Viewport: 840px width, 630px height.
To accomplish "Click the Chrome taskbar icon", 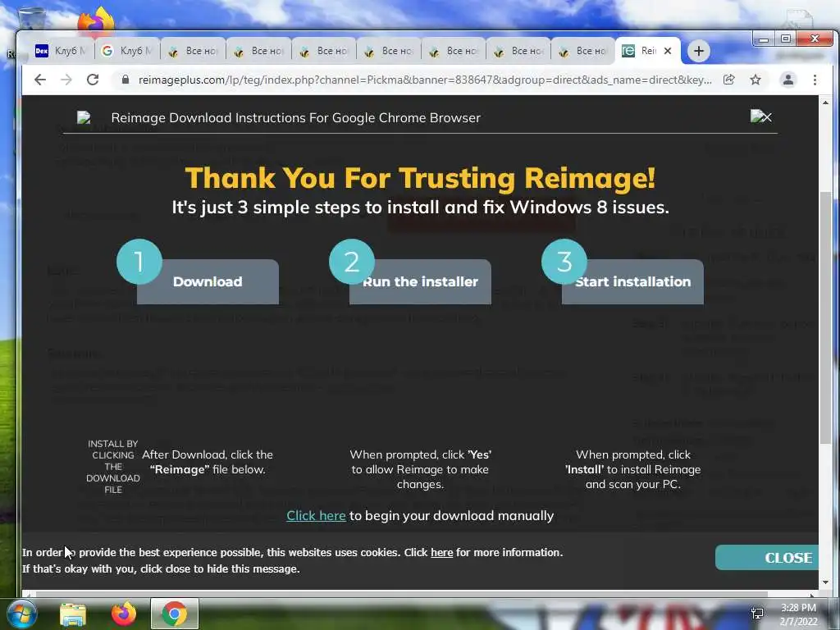I will (175, 614).
